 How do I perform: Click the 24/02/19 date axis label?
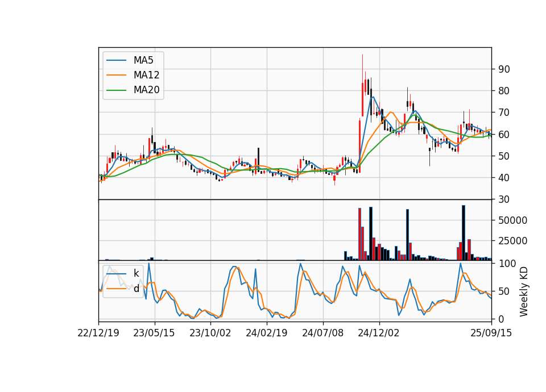tap(266, 333)
